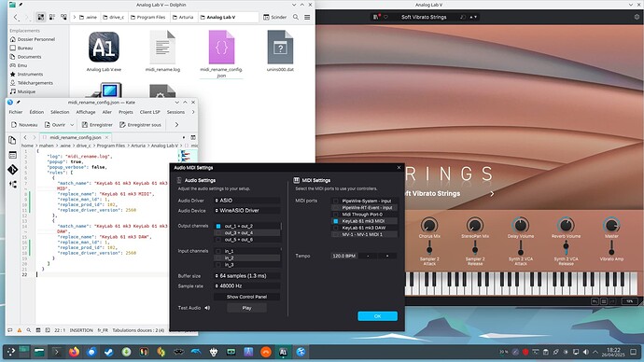Image resolution: width=644 pixels, height=362 pixels.
Task: Open the Projets menu in Kate
Action: click(x=126, y=112)
